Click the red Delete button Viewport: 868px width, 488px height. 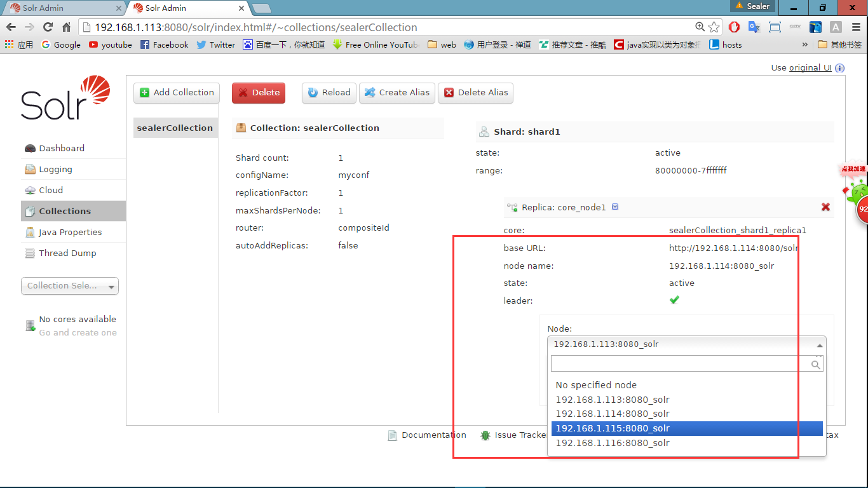point(259,93)
